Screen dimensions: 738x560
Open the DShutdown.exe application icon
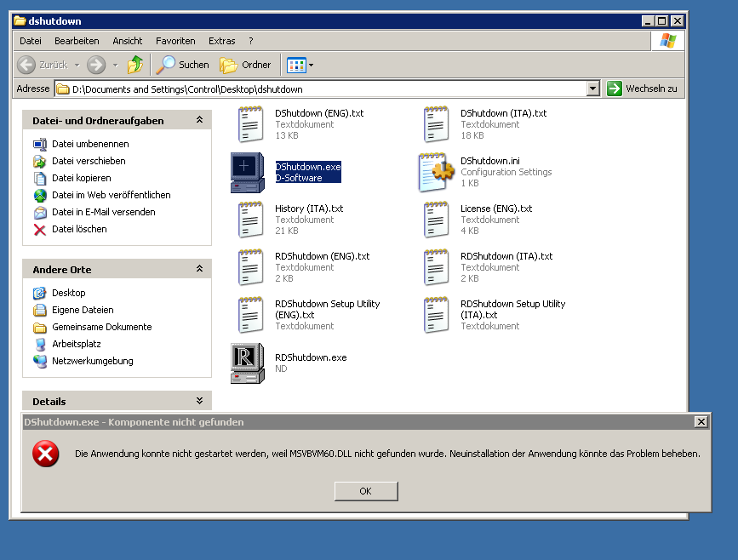click(x=247, y=172)
